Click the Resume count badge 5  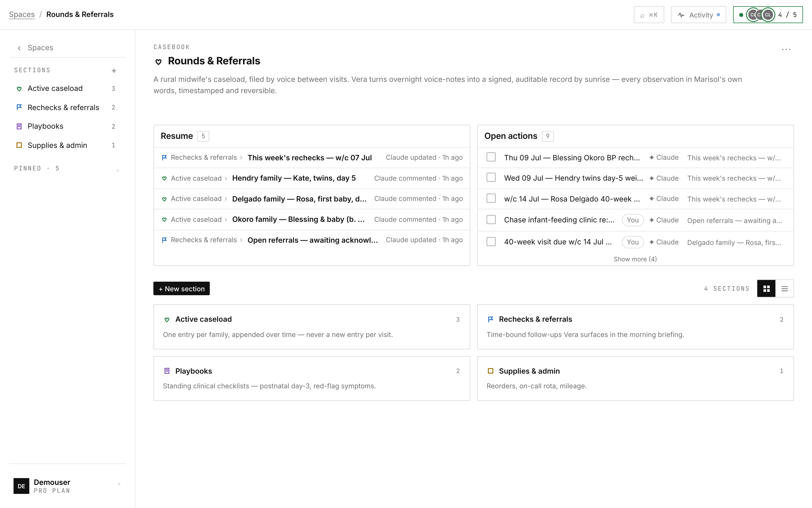(x=203, y=136)
